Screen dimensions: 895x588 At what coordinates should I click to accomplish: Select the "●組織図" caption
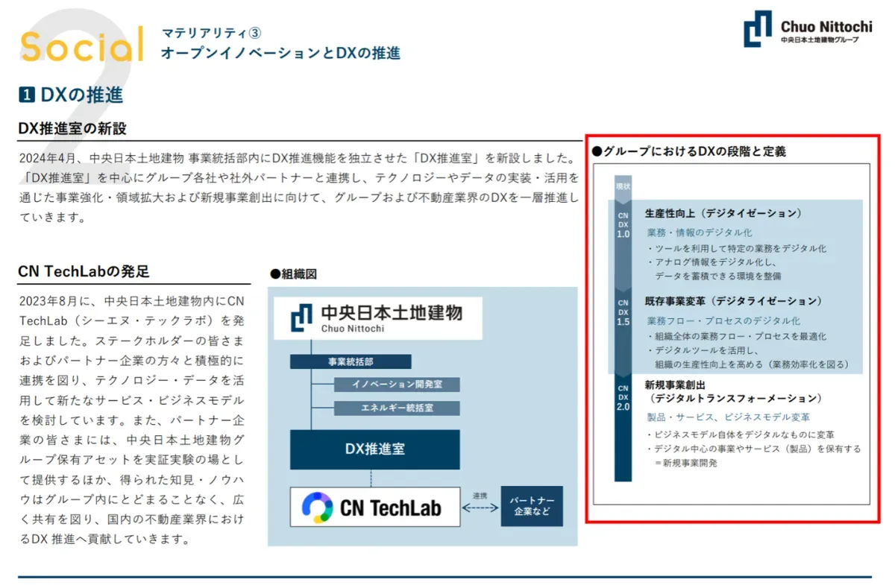tap(293, 274)
